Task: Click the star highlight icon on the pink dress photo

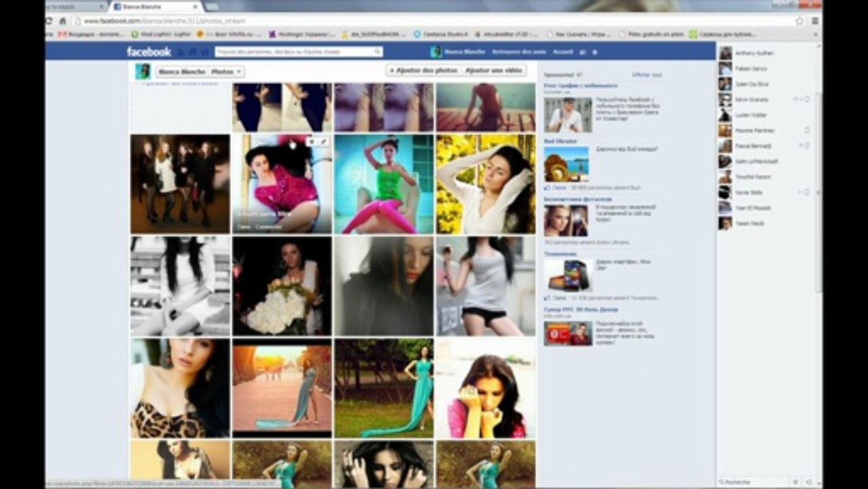Action: (x=312, y=141)
